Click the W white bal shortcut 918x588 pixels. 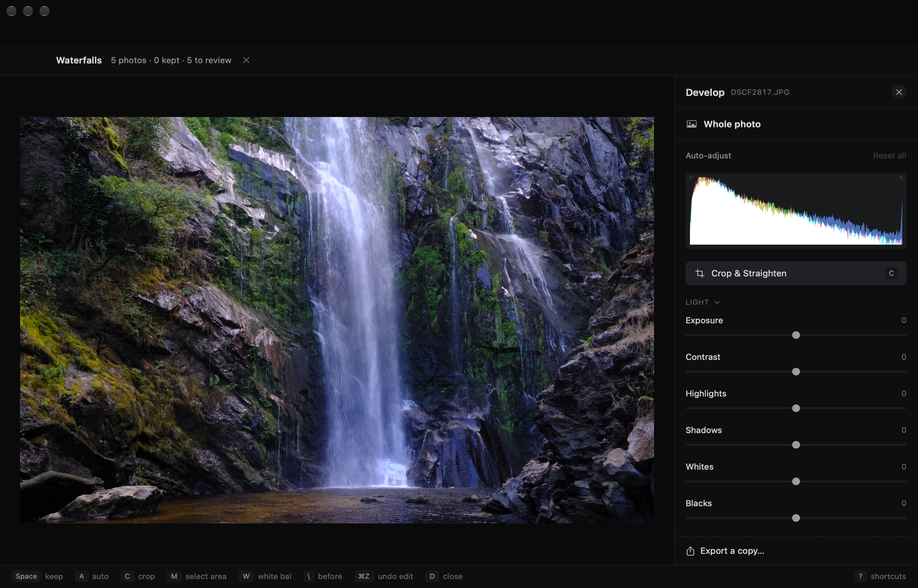click(265, 576)
